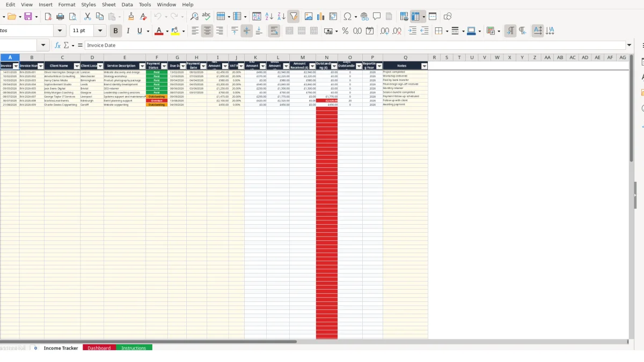Export directly as PDF
The image size is (644, 362).
(x=48, y=17)
